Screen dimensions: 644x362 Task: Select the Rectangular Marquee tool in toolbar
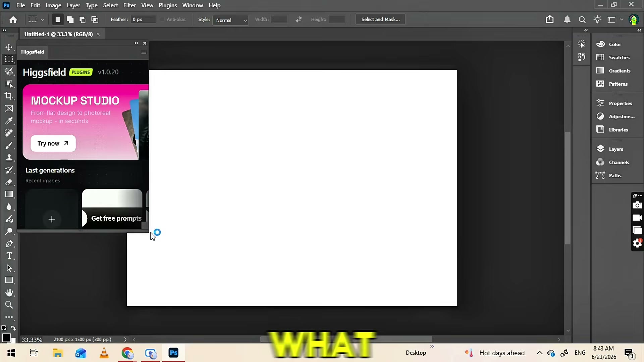pos(9,59)
